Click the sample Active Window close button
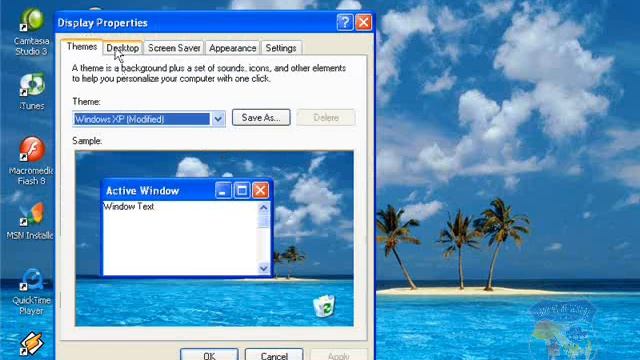This screenshot has width=640, height=360. click(x=260, y=190)
